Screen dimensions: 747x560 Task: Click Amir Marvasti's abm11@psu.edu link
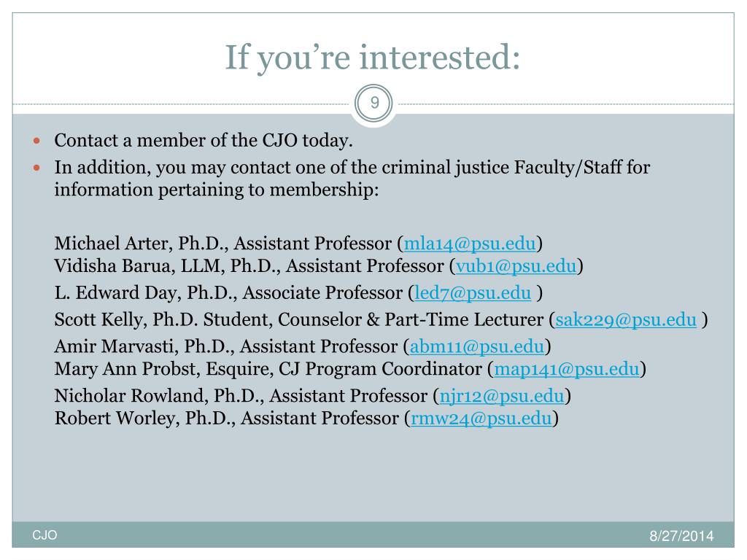click(477, 346)
